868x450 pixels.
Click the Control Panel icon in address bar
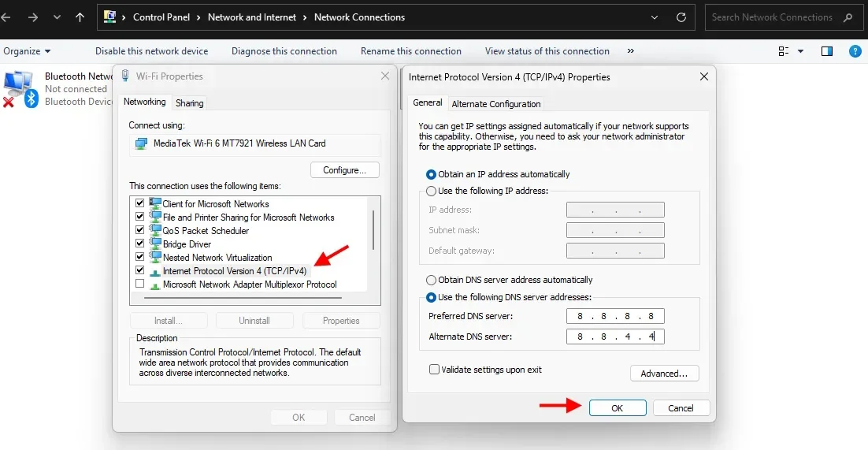(x=109, y=17)
